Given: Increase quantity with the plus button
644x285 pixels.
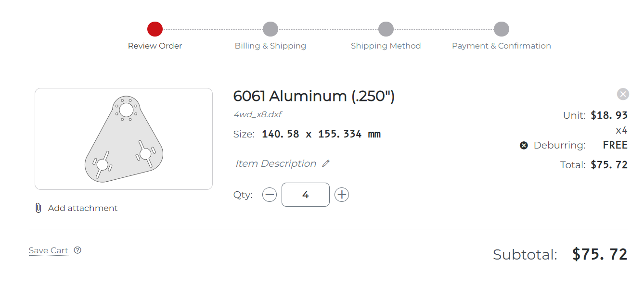Looking at the screenshot, I should point(342,195).
